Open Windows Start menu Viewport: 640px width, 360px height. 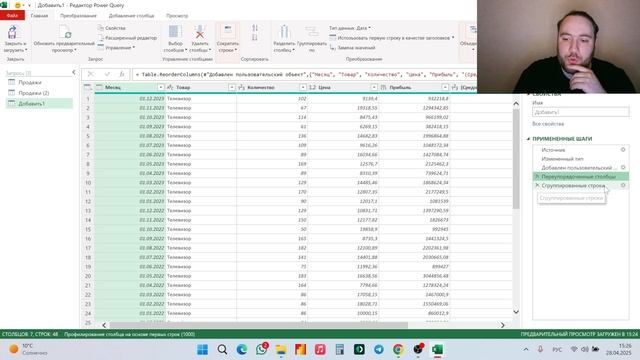point(202,349)
